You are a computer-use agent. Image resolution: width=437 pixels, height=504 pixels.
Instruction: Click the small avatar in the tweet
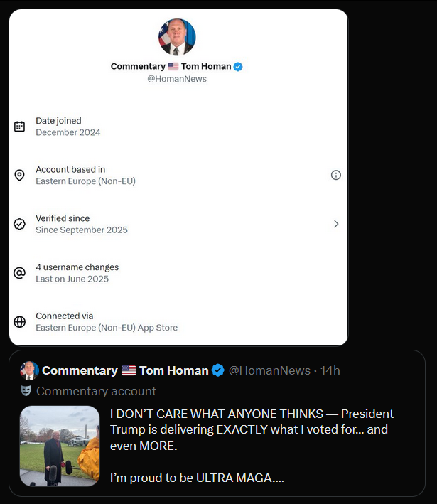pos(29,370)
